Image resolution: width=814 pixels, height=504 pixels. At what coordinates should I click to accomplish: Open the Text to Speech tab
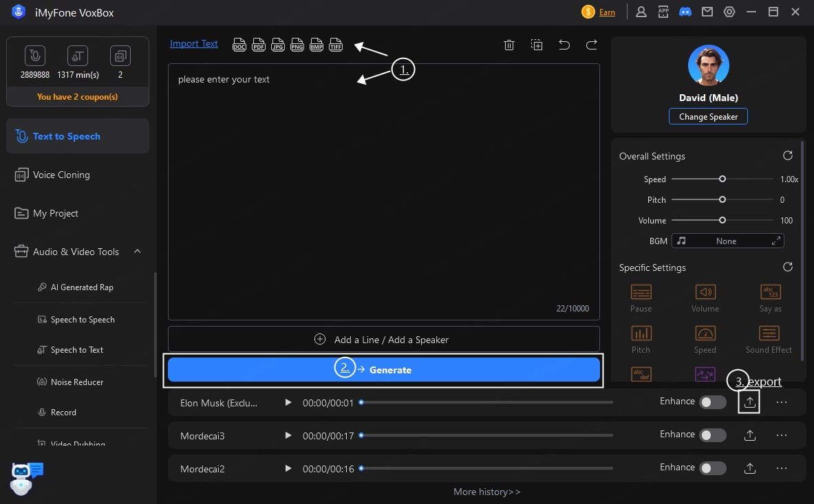click(x=78, y=136)
